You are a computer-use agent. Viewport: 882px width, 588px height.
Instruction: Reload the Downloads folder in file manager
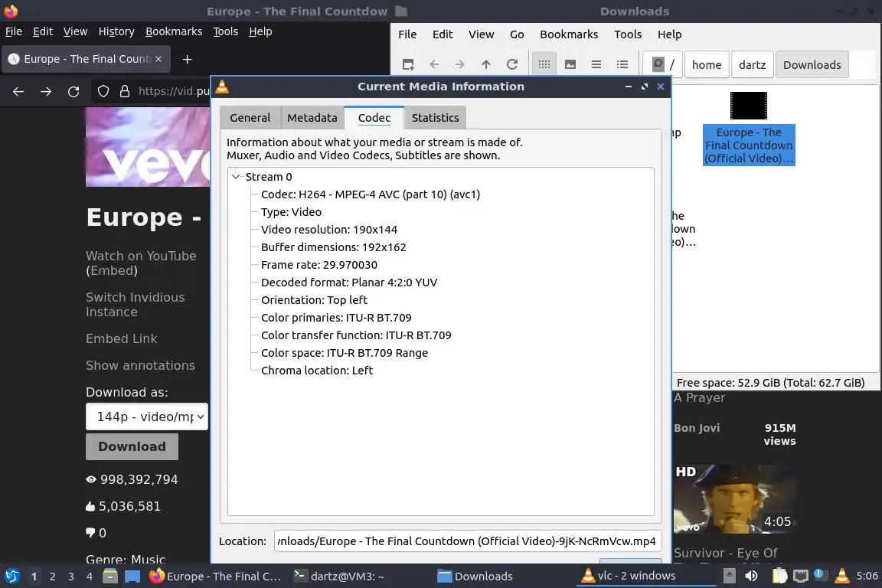[512, 64]
